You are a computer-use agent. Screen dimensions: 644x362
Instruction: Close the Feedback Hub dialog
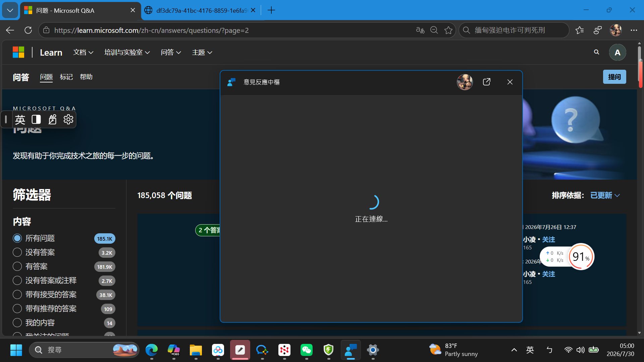tap(510, 82)
